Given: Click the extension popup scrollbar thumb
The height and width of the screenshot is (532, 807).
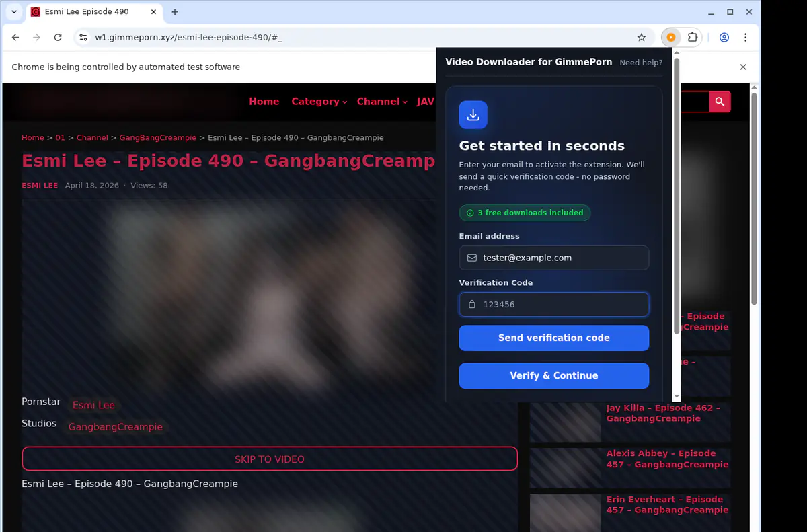Looking at the screenshot, I should (x=677, y=196).
